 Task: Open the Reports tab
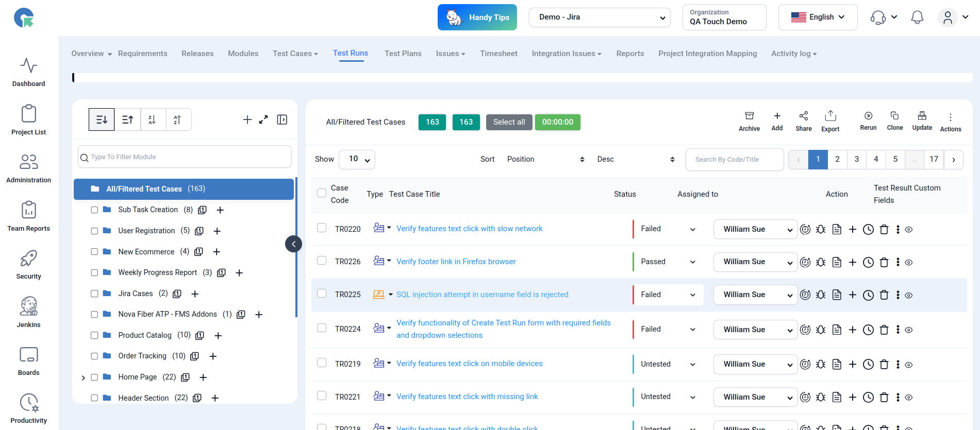click(x=630, y=54)
